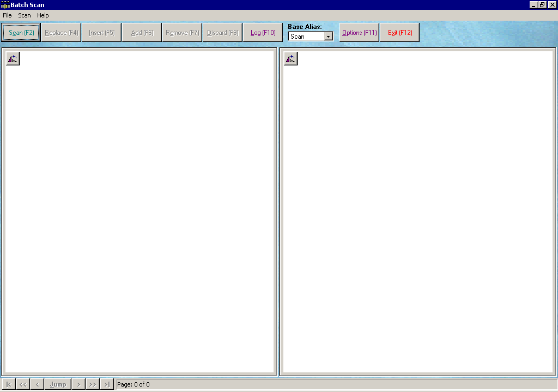
Task: Open the Scan menu
Action: point(24,15)
